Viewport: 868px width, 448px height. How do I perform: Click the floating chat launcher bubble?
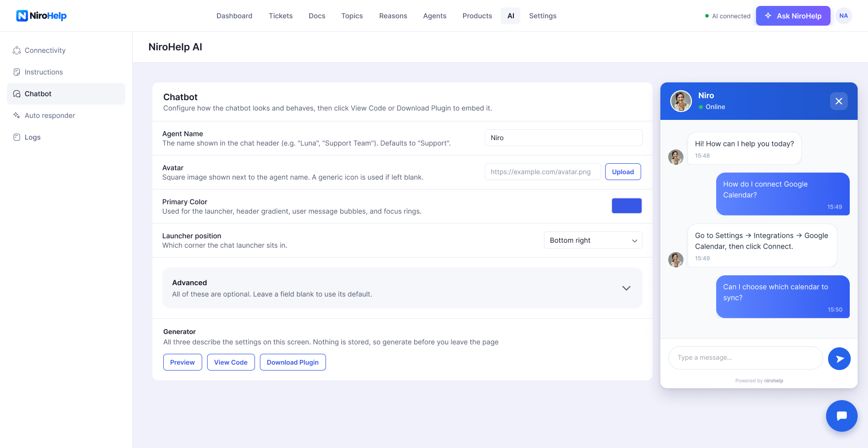(842, 416)
